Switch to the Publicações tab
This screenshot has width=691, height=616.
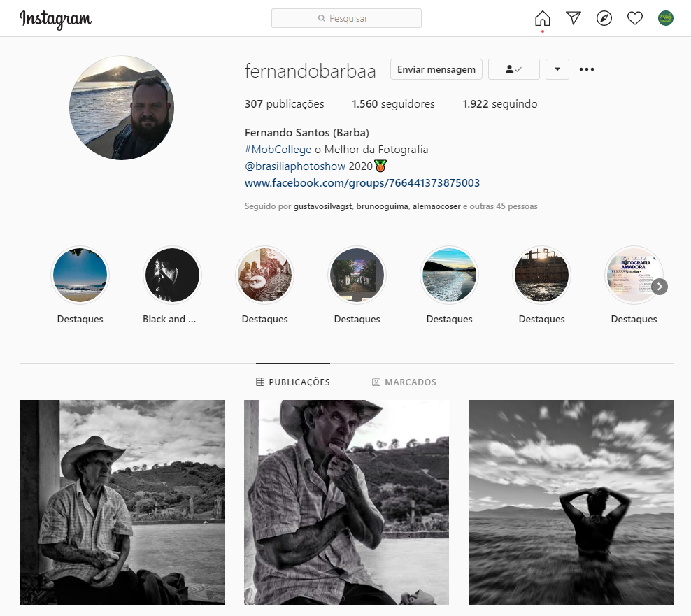pos(292,382)
